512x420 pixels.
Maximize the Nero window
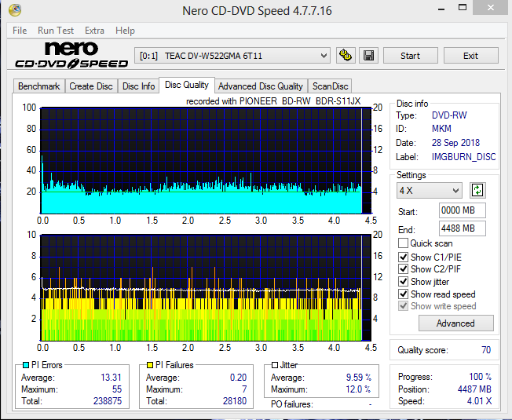pyautogui.click(x=463, y=7)
